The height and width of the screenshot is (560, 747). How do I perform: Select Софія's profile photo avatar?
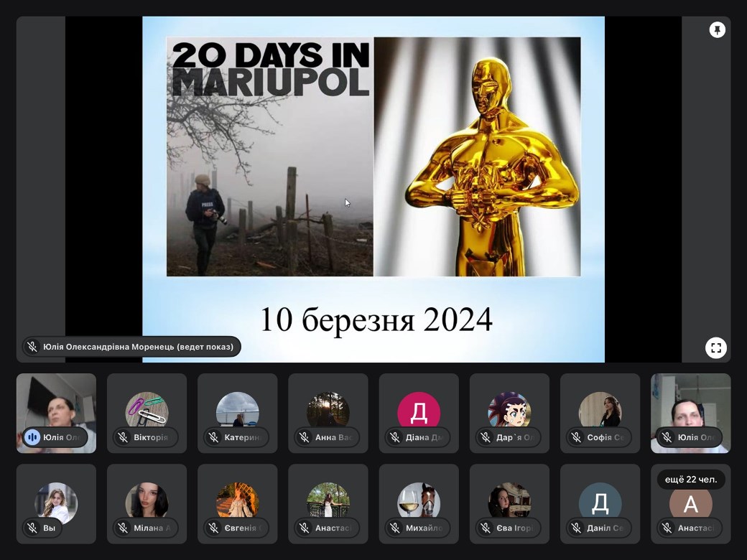(600, 411)
